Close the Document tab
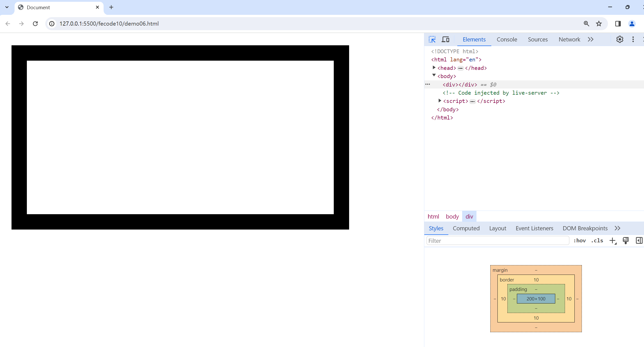 click(x=97, y=7)
